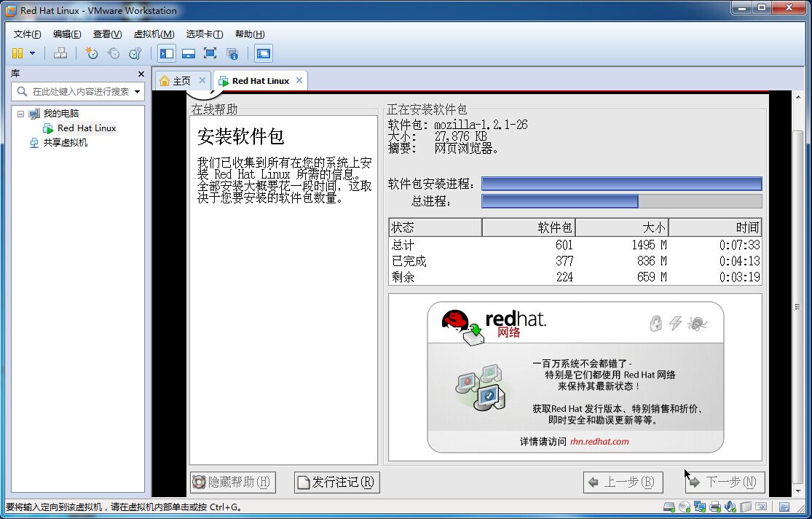Open the 虚拟机(M) menu

pyautogui.click(x=154, y=34)
